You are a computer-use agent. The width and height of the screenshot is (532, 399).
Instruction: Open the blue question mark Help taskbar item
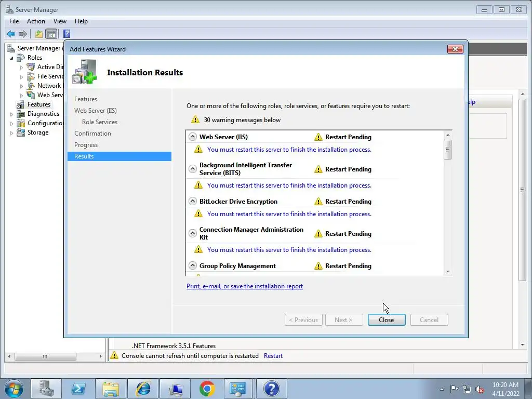click(271, 389)
